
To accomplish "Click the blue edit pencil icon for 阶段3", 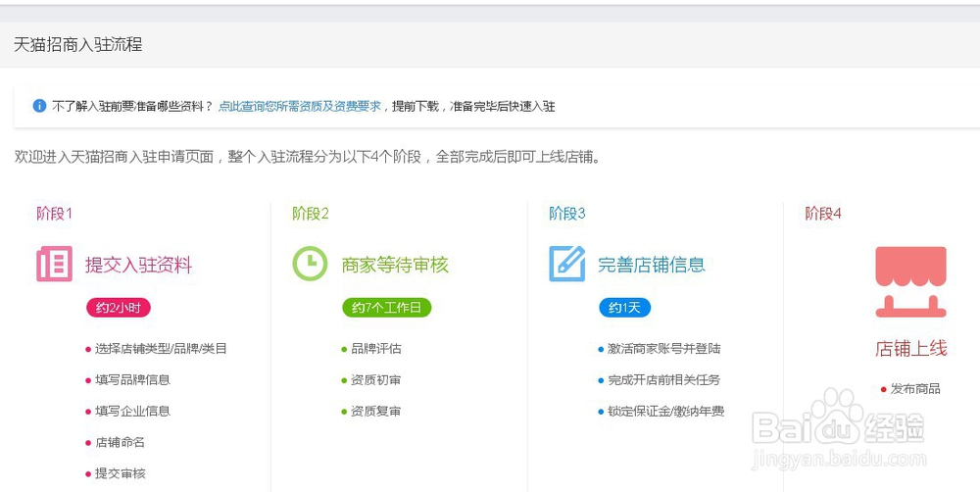I will [x=566, y=264].
